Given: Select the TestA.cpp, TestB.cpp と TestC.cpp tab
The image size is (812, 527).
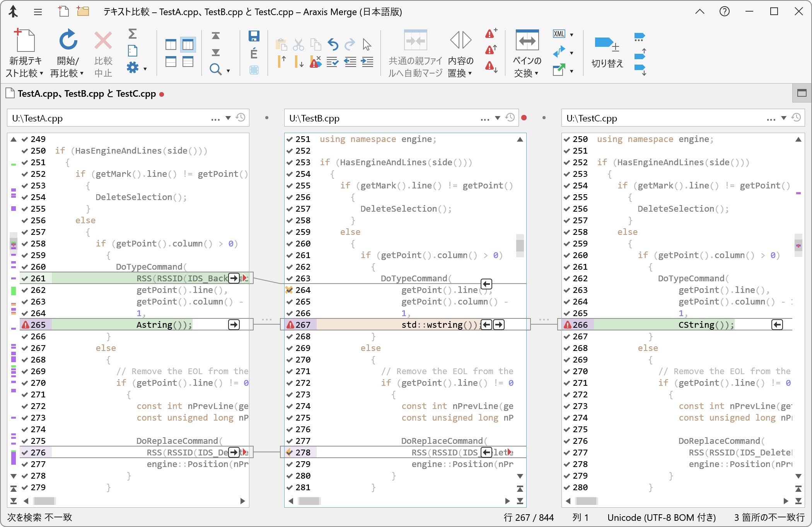Looking at the screenshot, I should [86, 94].
